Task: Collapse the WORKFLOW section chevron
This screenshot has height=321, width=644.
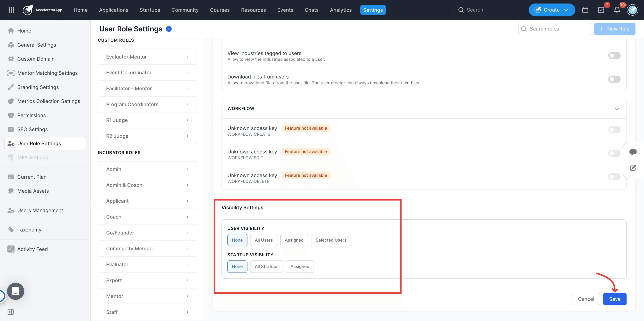Action: [x=617, y=109]
